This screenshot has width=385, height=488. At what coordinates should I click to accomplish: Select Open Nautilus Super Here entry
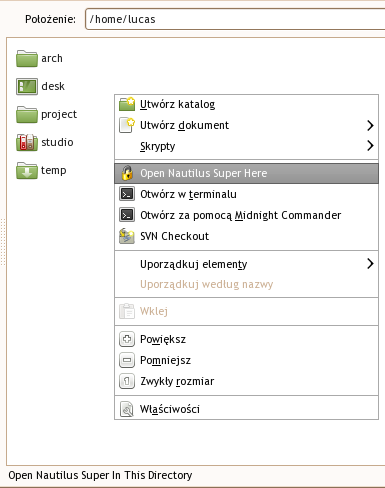coord(247,173)
